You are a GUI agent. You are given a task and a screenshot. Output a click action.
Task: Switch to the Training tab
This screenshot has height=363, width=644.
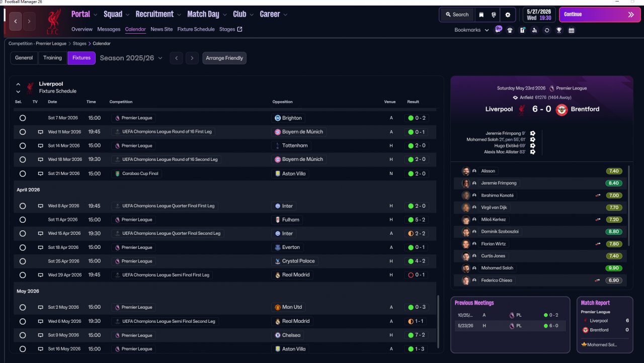pos(52,58)
